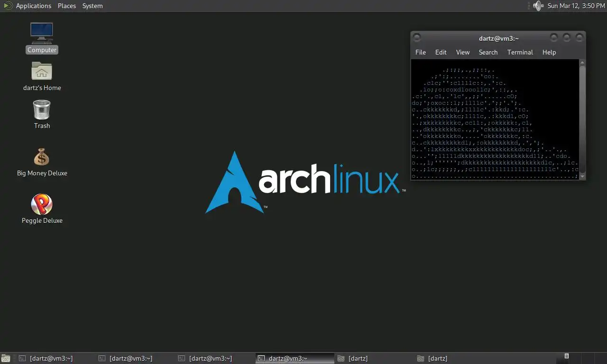Viewport: 607px width, 364px height.
Task: Click the terminal vertical scrollbar thumb
Action: click(x=582, y=119)
